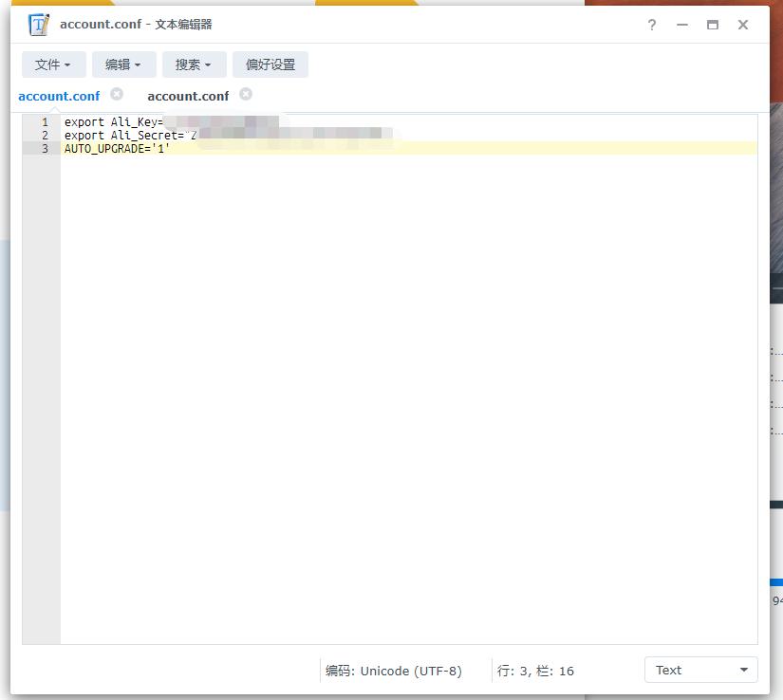Place cursor on the AUTO_UPGRADE='1' line
This screenshot has height=700, width=783.
pyautogui.click(x=116, y=148)
